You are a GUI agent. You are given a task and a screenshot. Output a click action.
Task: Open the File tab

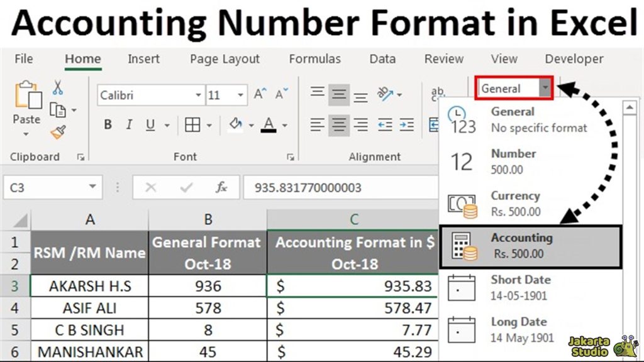[24, 59]
